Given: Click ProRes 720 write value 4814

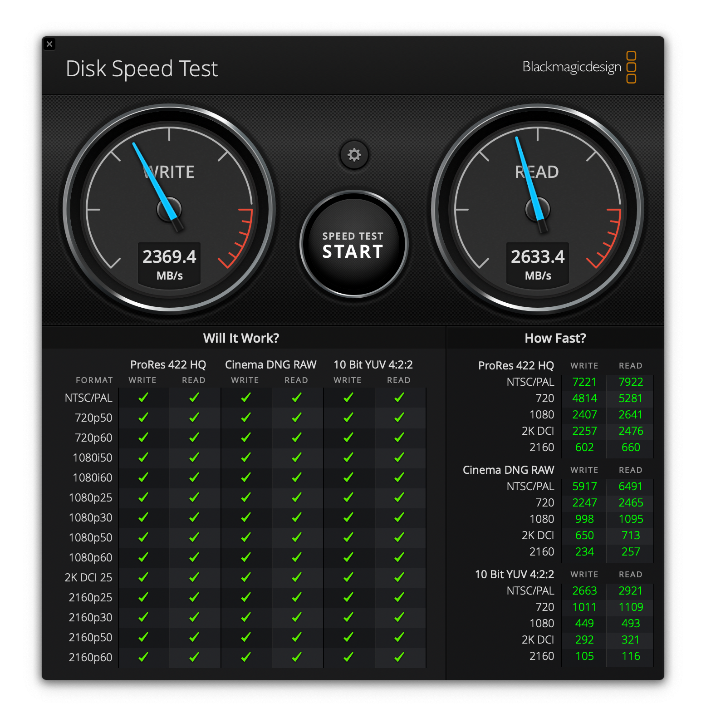Looking at the screenshot, I should coord(584,398).
